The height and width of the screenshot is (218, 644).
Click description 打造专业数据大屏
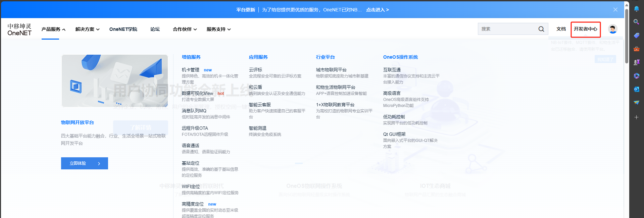pos(198,100)
